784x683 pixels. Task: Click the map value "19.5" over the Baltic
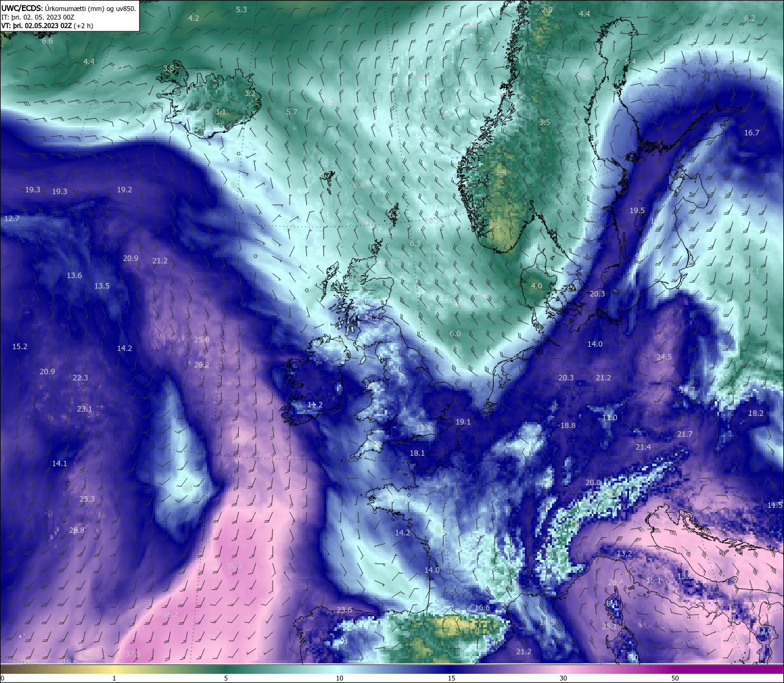point(637,211)
